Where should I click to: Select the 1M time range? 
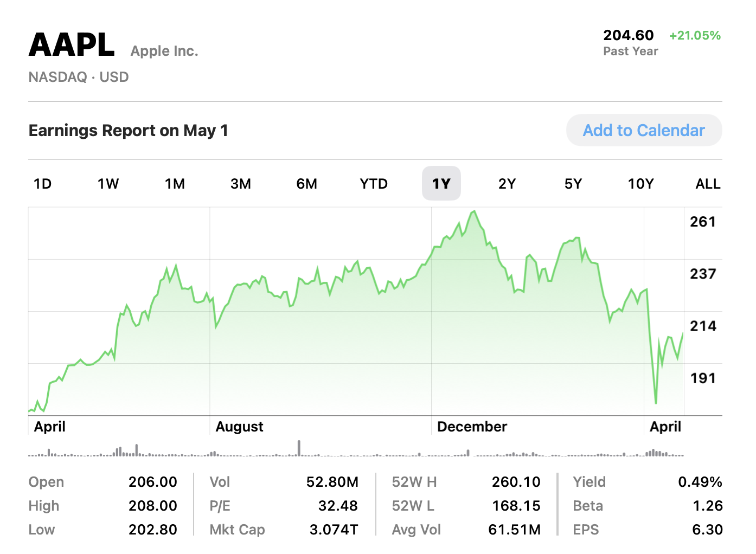[175, 184]
